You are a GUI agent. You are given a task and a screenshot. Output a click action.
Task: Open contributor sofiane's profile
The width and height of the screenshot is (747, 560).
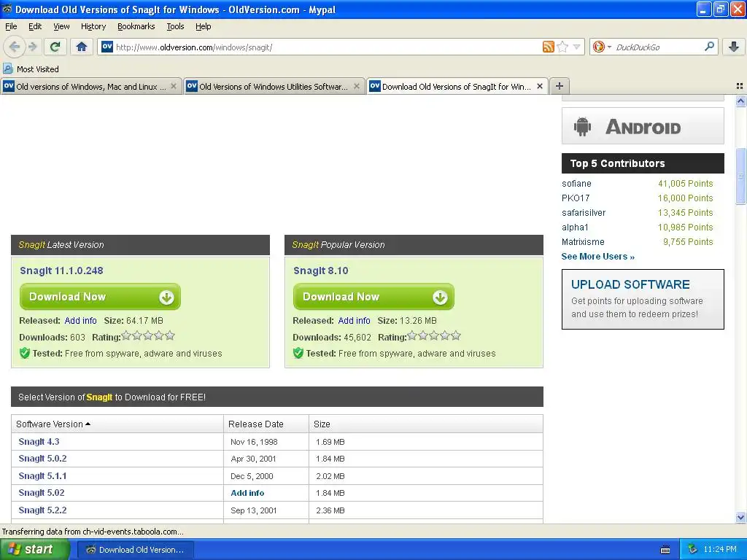point(576,183)
